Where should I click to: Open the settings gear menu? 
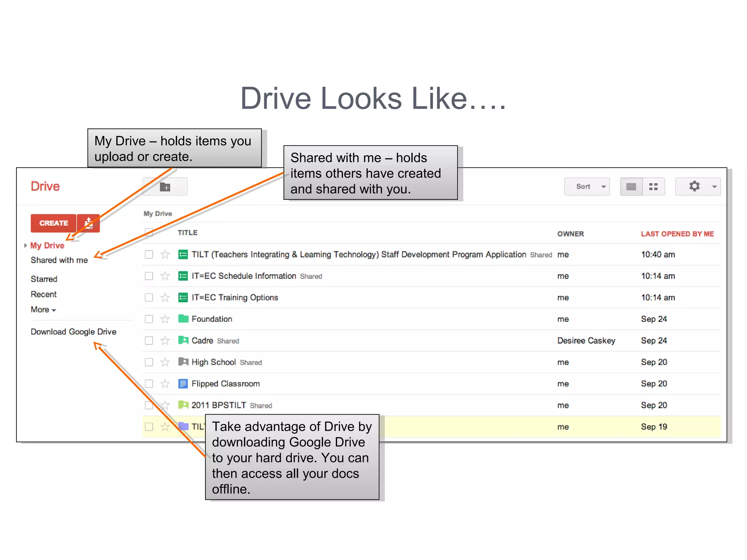(x=694, y=186)
